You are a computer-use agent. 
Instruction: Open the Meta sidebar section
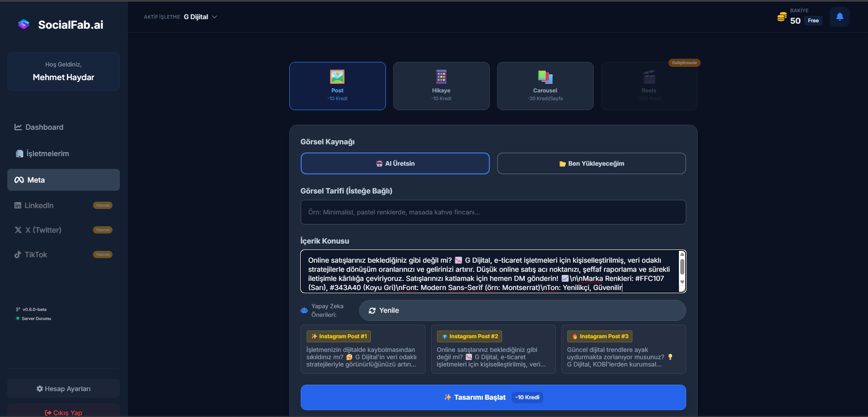[63, 180]
